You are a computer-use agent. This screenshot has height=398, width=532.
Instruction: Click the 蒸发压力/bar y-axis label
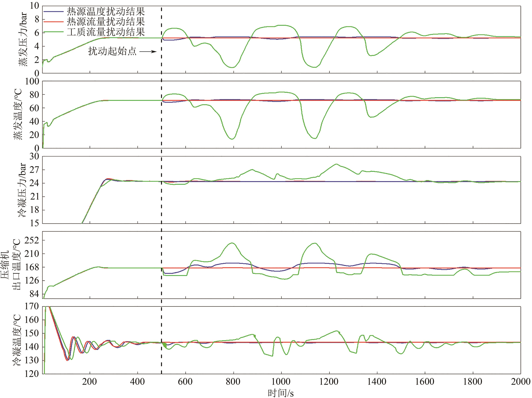click(23, 40)
